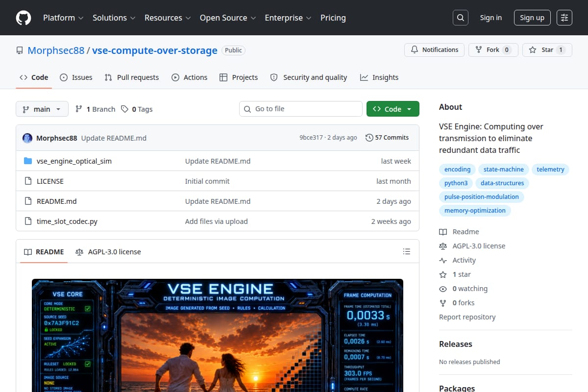
Task: Click the VSE Engine banner image
Action: click(x=218, y=336)
